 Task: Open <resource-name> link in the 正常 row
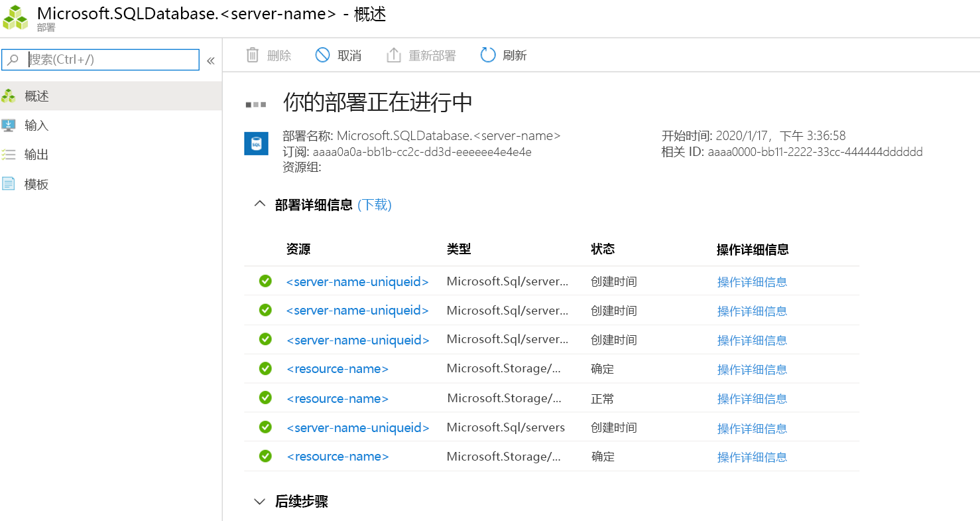(337, 398)
